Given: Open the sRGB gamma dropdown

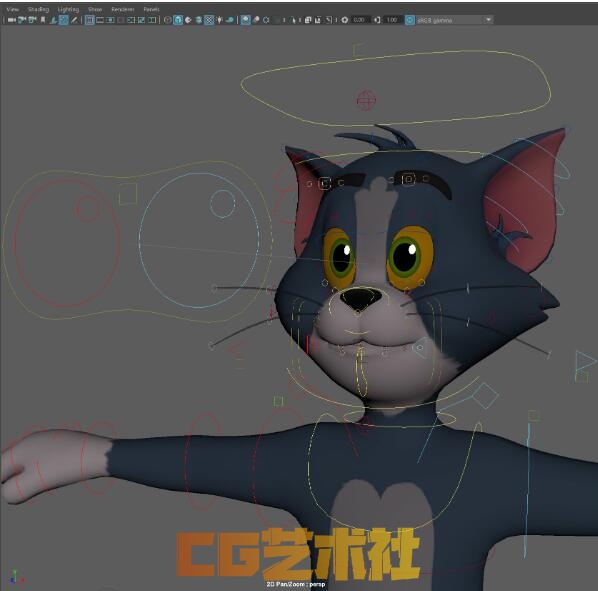Looking at the screenshot, I should coord(454,20).
